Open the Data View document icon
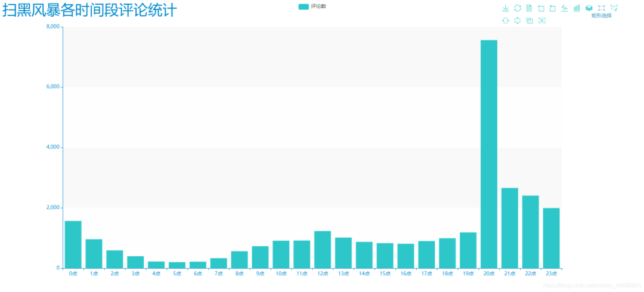 point(530,8)
